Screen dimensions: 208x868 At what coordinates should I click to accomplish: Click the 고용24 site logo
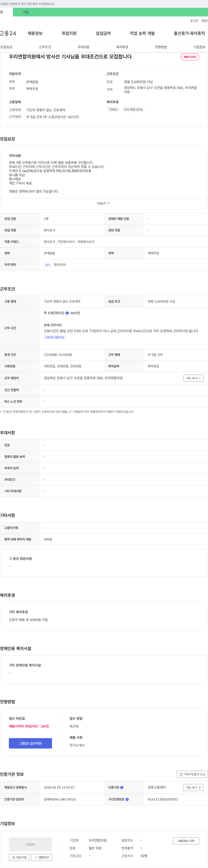(x=8, y=33)
